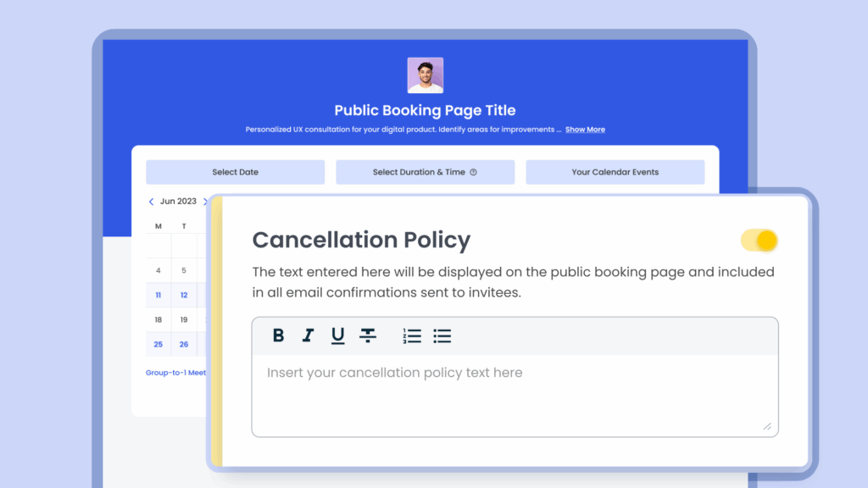Image resolution: width=868 pixels, height=488 pixels.
Task: Apply strikethrough formatting
Action: (368, 335)
